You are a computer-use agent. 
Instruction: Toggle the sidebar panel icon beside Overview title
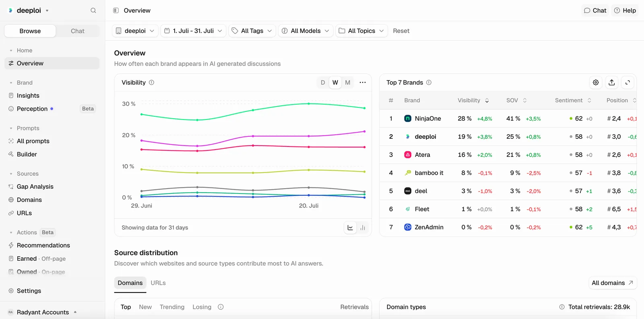[116, 10]
